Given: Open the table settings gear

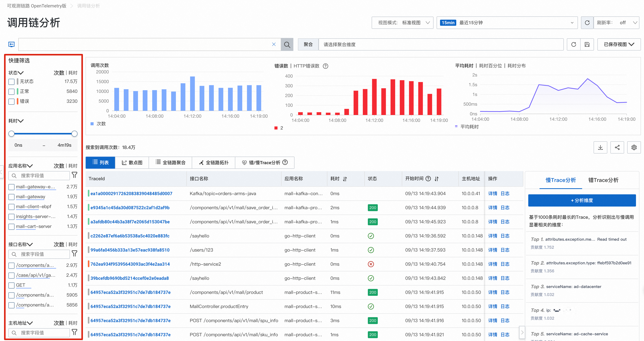Looking at the screenshot, I should pyautogui.click(x=634, y=147).
